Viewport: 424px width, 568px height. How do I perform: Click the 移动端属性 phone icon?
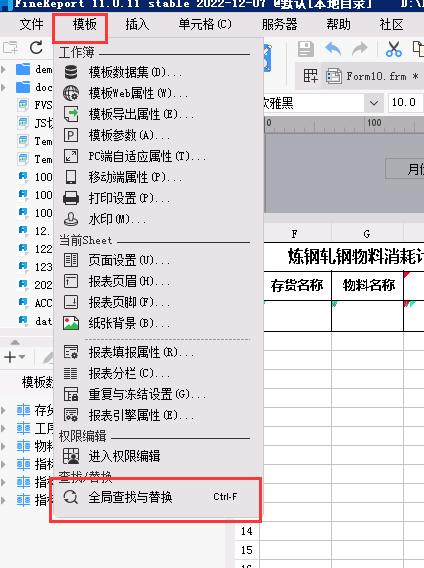71,177
